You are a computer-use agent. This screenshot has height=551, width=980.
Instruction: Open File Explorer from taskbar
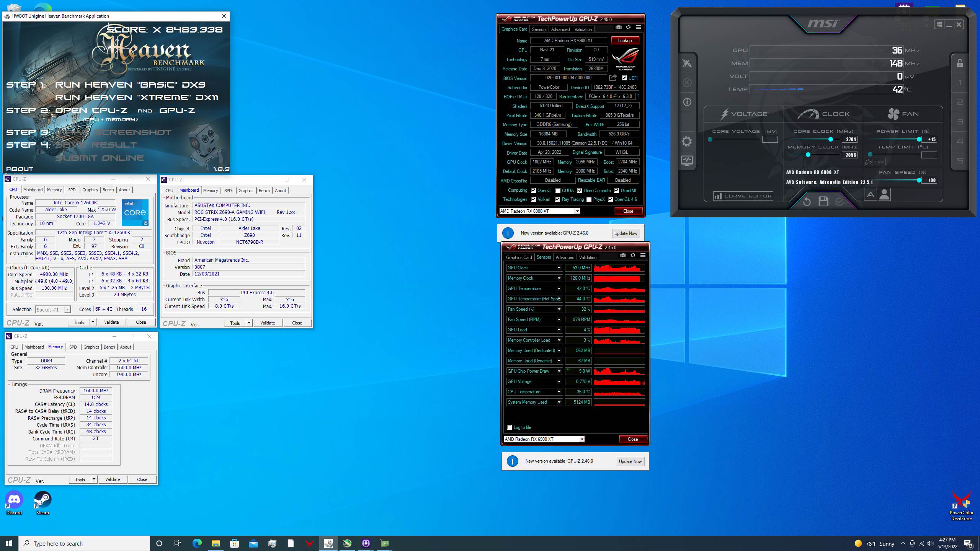point(216,543)
